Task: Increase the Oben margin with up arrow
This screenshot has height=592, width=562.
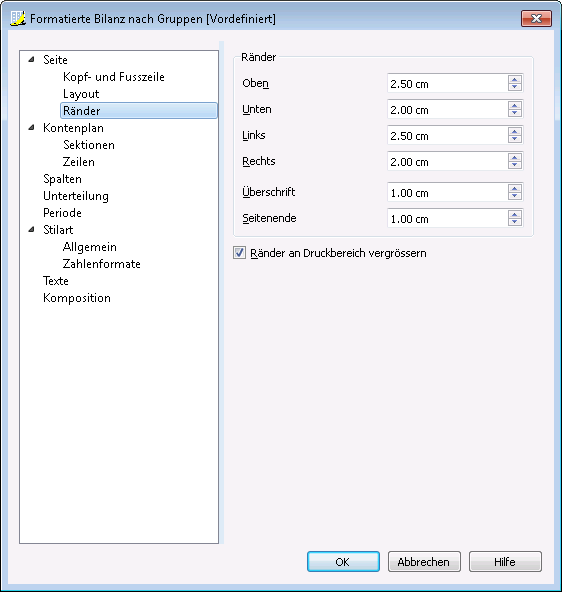Action: tap(514, 79)
